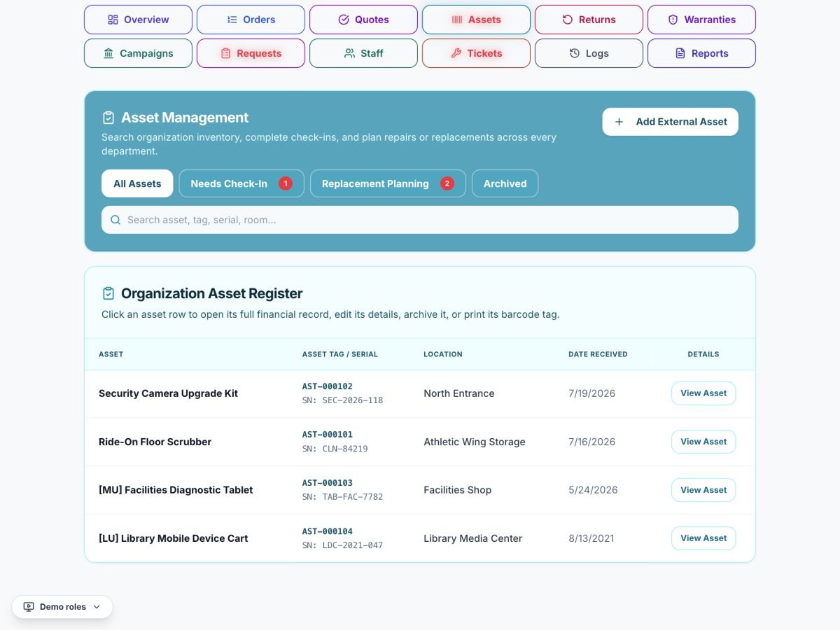Click the Orders list icon

232,20
